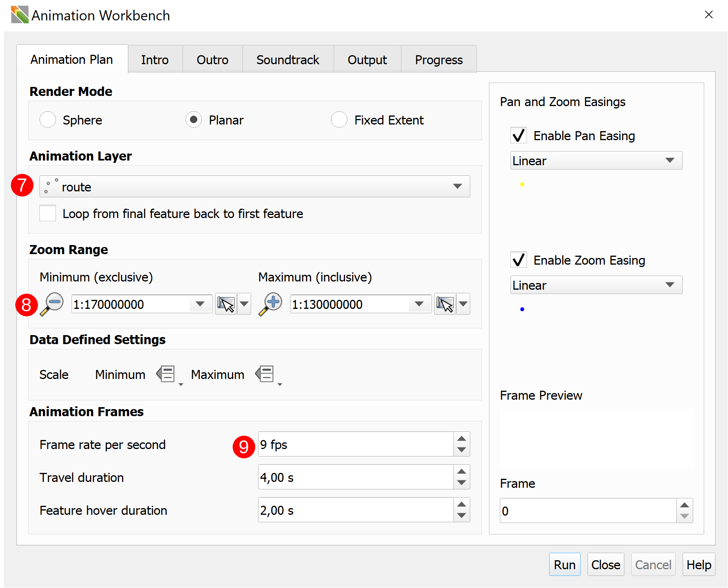Click the Animation Workbench app icon in title bar
Viewport: 728px width, 588px height.
20,15
